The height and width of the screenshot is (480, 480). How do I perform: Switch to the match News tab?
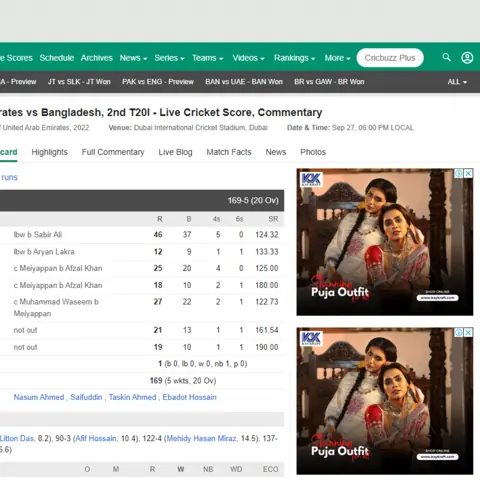pyautogui.click(x=276, y=152)
